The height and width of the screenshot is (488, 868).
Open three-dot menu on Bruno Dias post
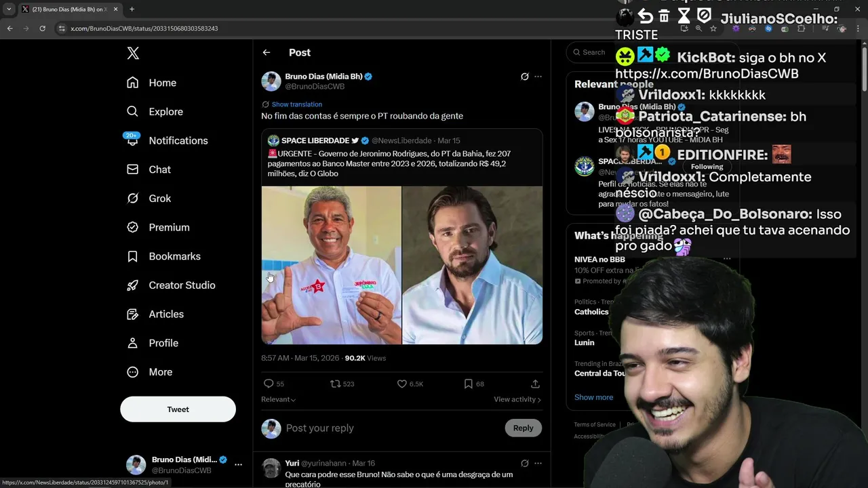pyautogui.click(x=538, y=77)
